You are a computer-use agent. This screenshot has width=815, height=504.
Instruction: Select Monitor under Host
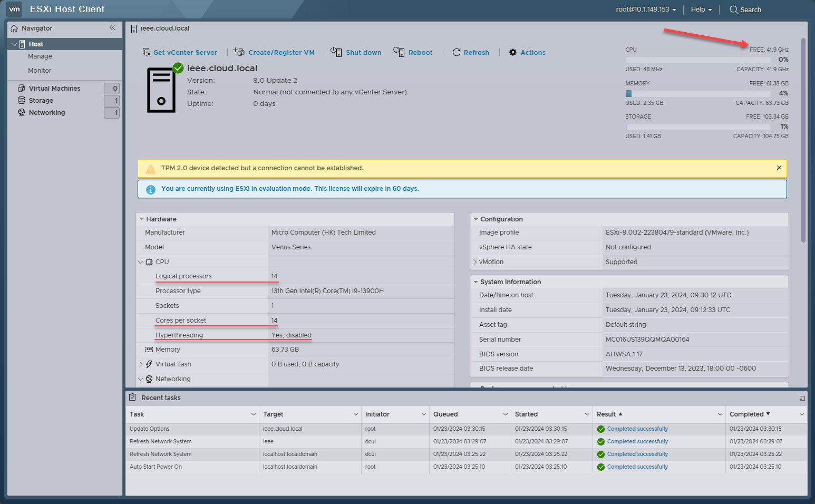(x=40, y=71)
